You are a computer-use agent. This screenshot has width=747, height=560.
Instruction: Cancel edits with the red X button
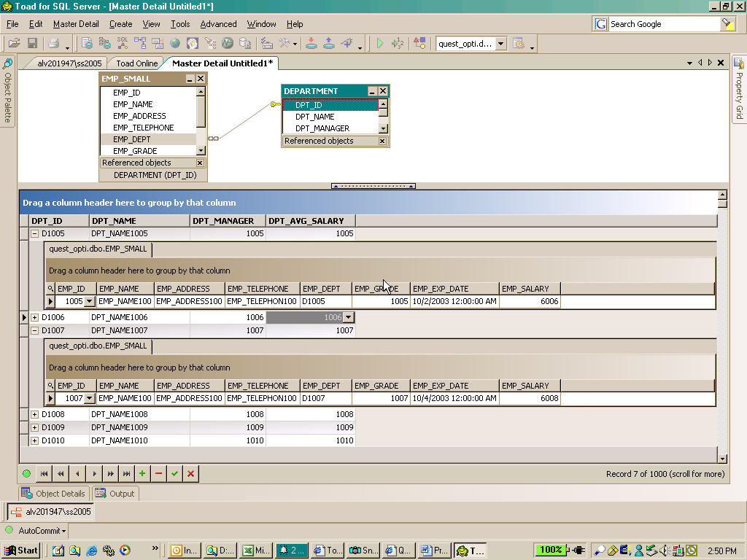tap(190, 474)
